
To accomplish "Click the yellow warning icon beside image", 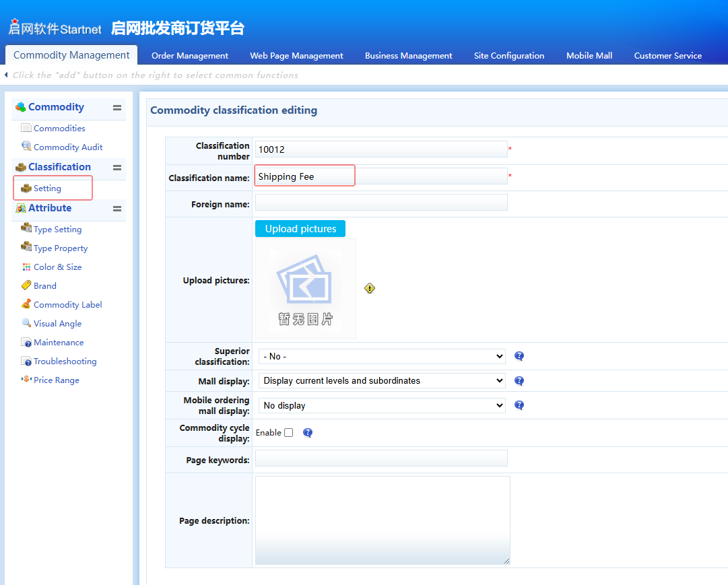I will click(x=370, y=288).
